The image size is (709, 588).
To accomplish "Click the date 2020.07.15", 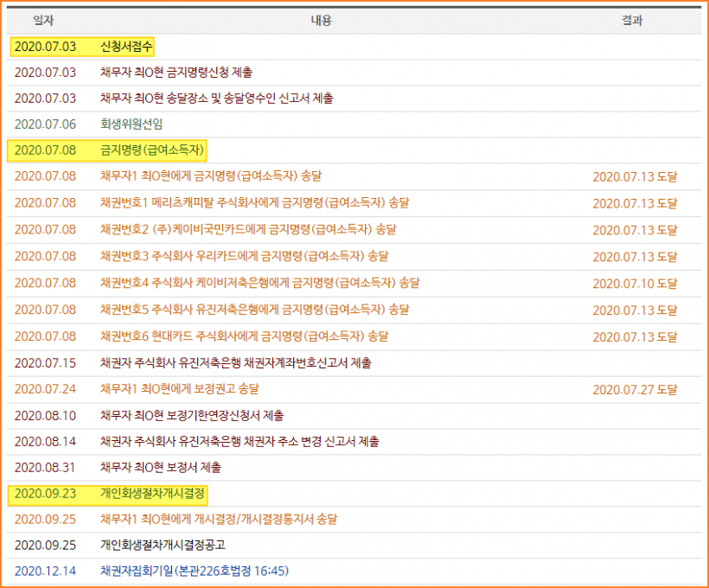I will (45, 363).
